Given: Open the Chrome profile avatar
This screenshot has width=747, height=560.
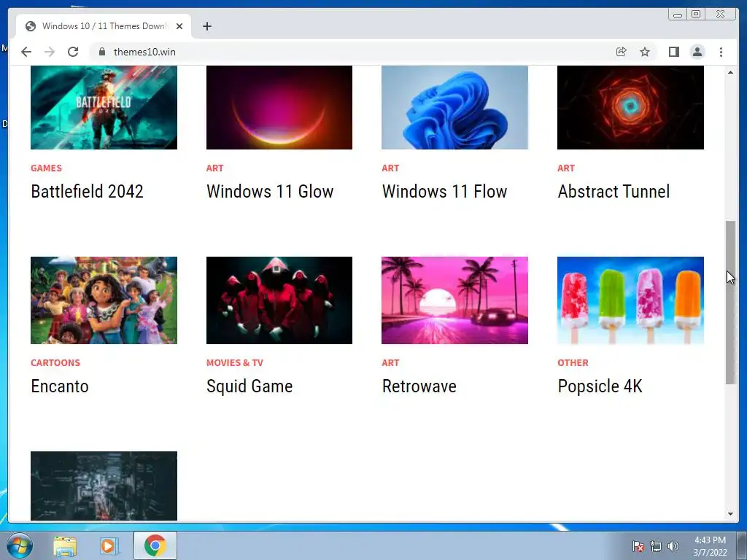Looking at the screenshot, I should coord(697,52).
